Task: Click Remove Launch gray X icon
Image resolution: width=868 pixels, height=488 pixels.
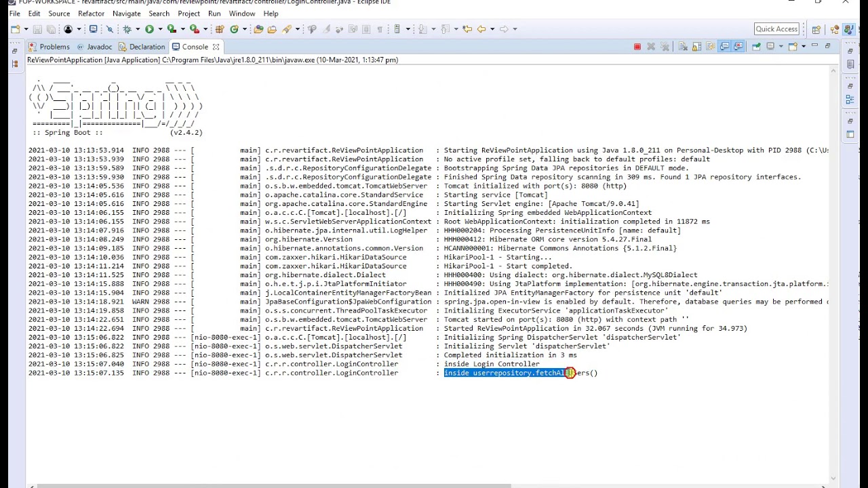Action: click(x=651, y=47)
